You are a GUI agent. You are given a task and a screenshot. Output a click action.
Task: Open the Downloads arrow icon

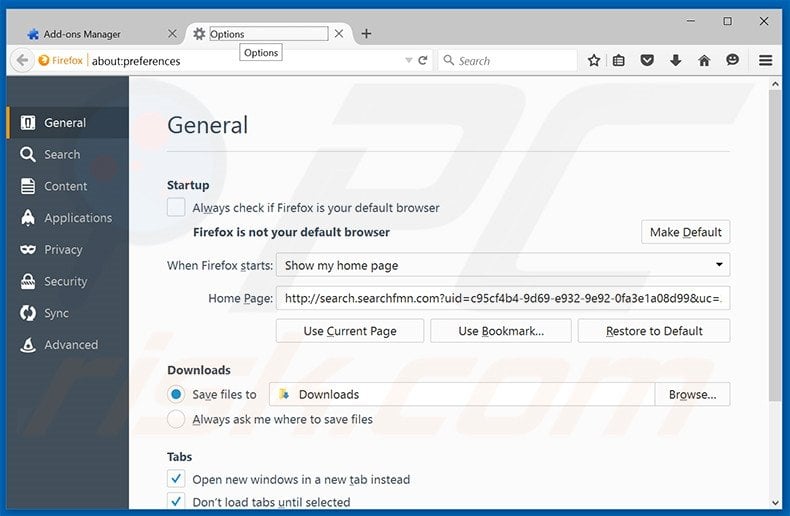676,61
